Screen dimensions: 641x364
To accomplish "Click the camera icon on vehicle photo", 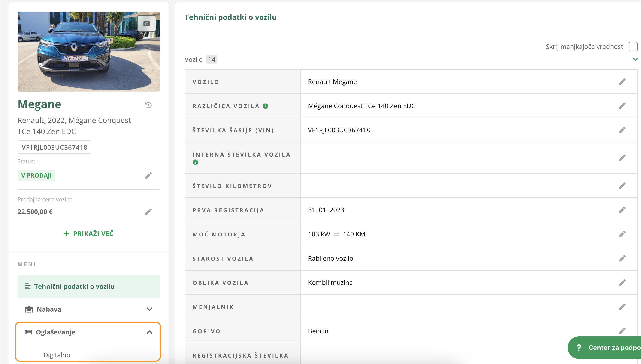I will [147, 24].
